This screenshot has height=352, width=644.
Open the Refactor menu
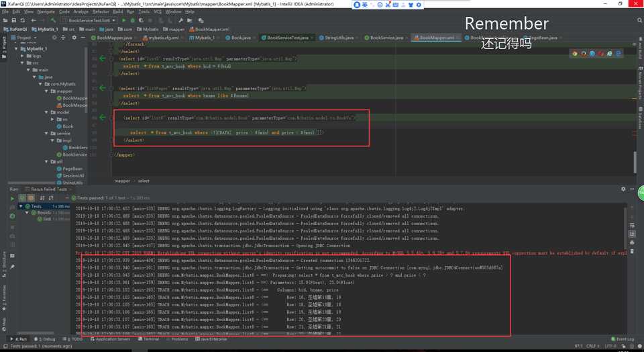point(101,11)
